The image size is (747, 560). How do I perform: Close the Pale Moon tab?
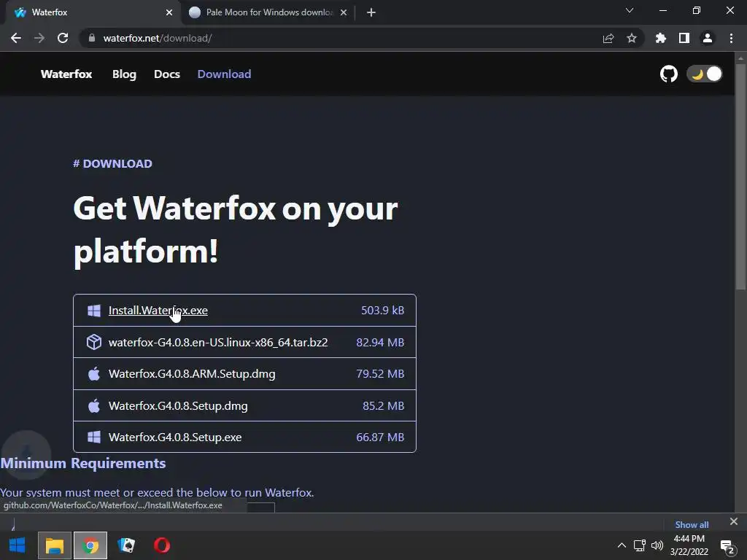pyautogui.click(x=344, y=12)
